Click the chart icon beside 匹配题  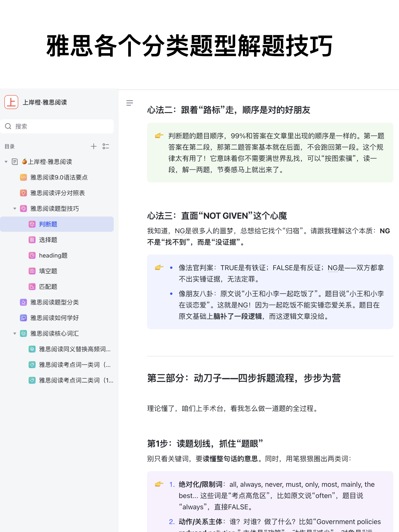click(32, 286)
